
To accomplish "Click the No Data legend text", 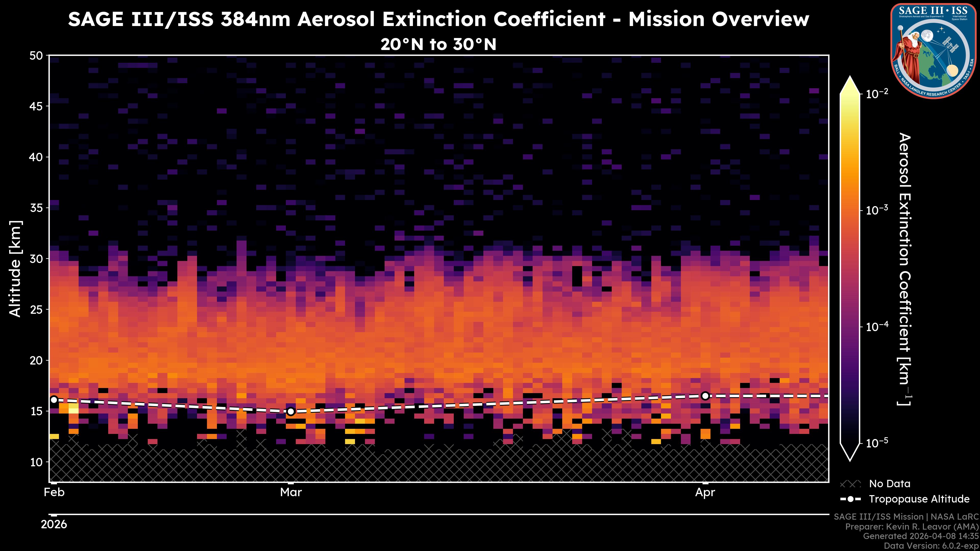I will (x=889, y=484).
